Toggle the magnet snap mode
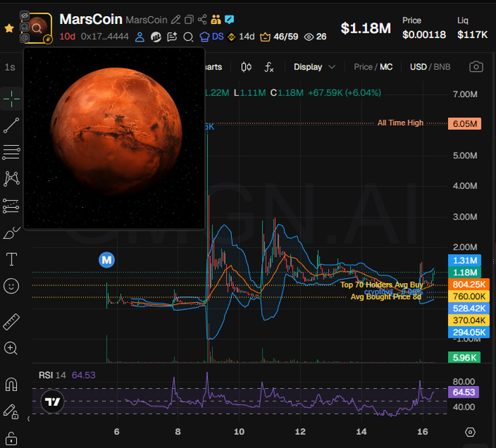Image resolution: width=496 pixels, height=448 pixels. pos(12,385)
